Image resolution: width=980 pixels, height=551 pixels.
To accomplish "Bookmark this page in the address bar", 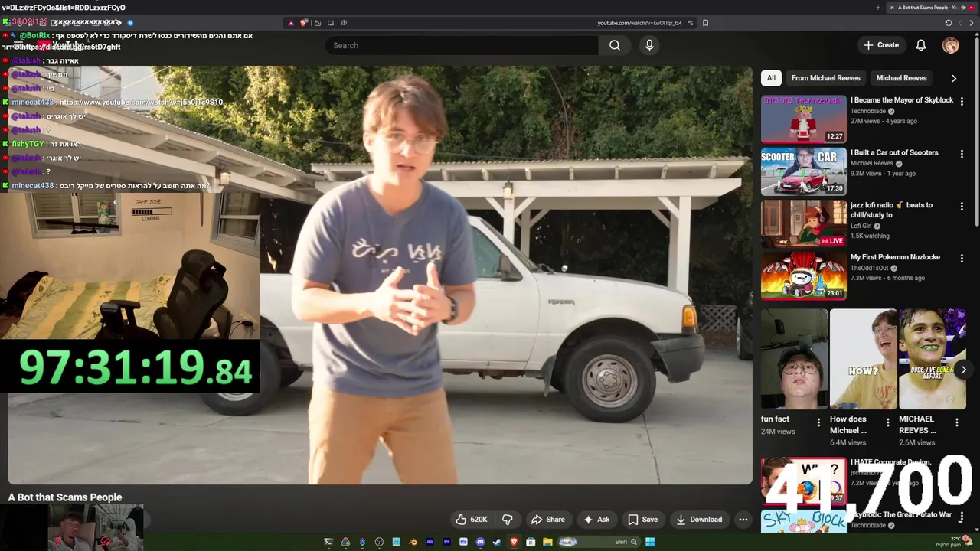I will click(705, 22).
